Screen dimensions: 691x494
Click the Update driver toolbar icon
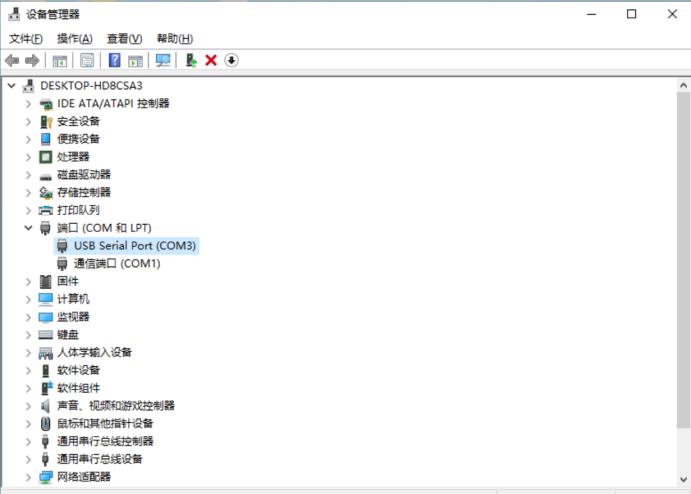point(191,60)
